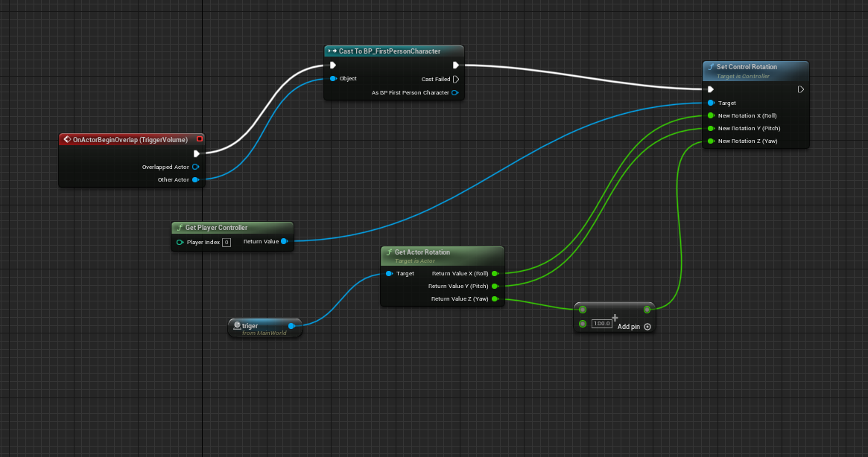Select the New Rotation X (Roll) pin

click(x=711, y=115)
